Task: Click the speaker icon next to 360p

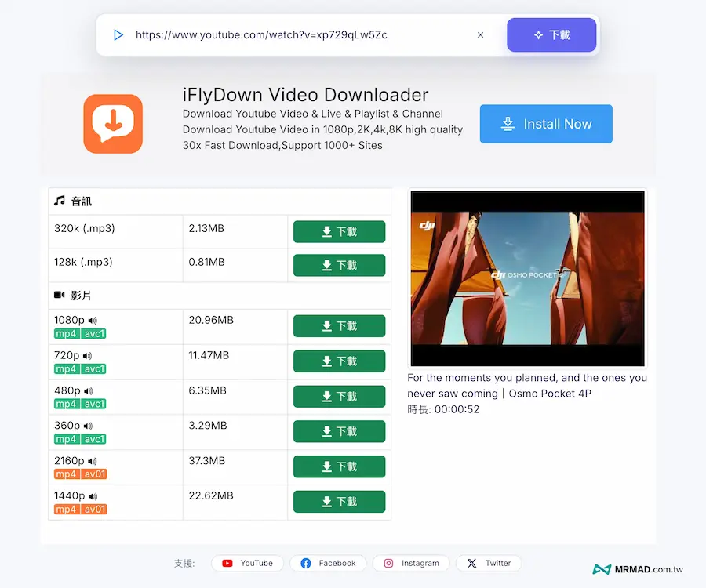Action: pyautogui.click(x=88, y=426)
